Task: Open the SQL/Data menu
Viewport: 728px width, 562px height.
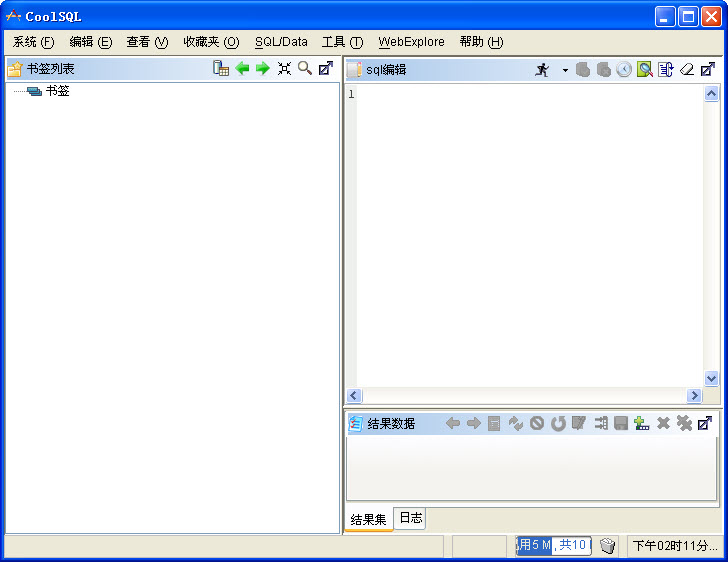Action: coord(281,42)
